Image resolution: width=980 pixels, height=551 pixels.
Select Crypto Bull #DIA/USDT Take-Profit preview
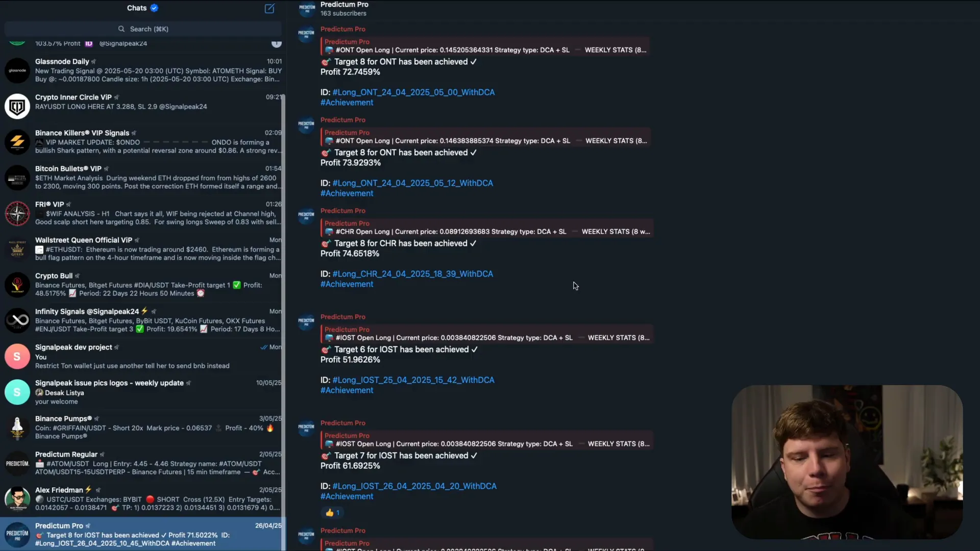coord(149,289)
